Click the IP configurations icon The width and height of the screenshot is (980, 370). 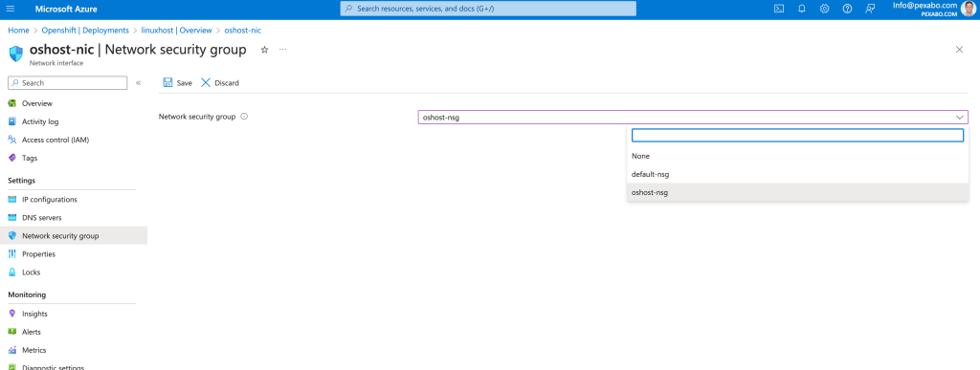tap(11, 200)
